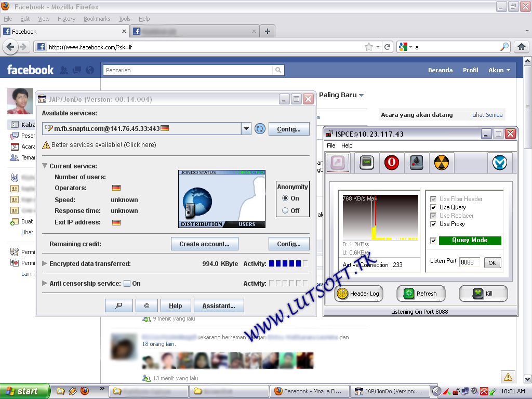Open Facebook friend requests icon
The image size is (532, 399).
pyautogui.click(x=64, y=70)
